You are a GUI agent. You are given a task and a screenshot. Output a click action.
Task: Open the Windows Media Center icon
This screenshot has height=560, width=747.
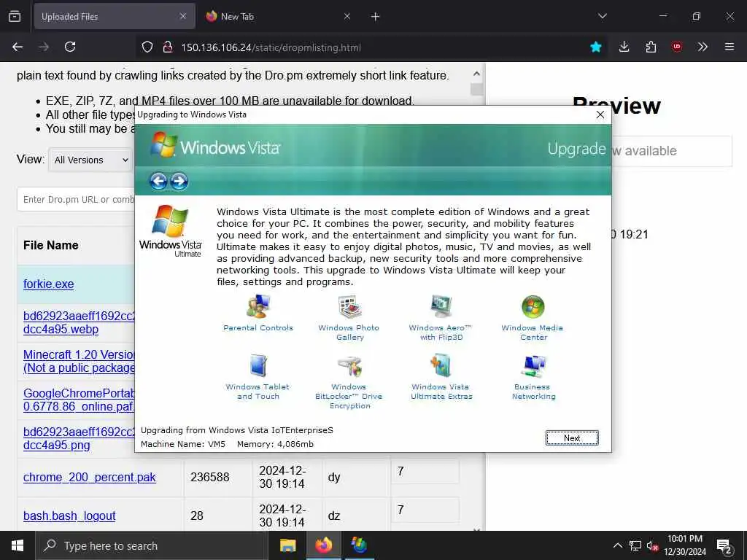point(533,306)
